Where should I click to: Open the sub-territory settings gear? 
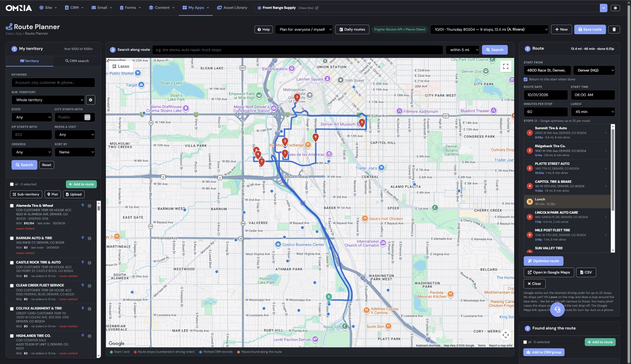(91, 100)
